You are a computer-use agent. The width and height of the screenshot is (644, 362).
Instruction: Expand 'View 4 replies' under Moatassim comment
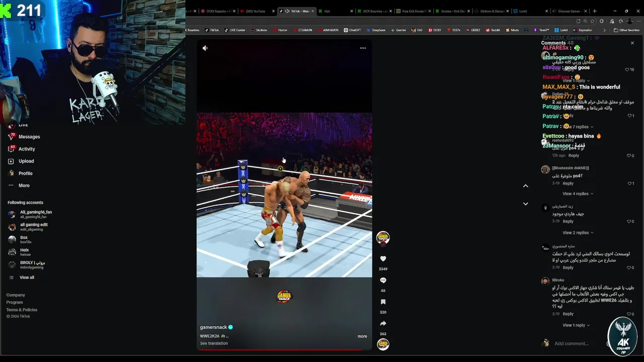(578, 194)
